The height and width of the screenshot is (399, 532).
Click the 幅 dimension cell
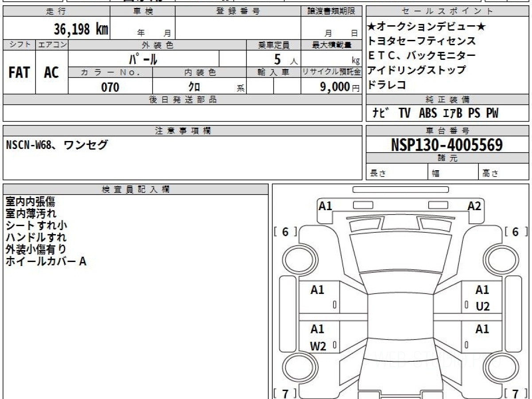[453, 172]
